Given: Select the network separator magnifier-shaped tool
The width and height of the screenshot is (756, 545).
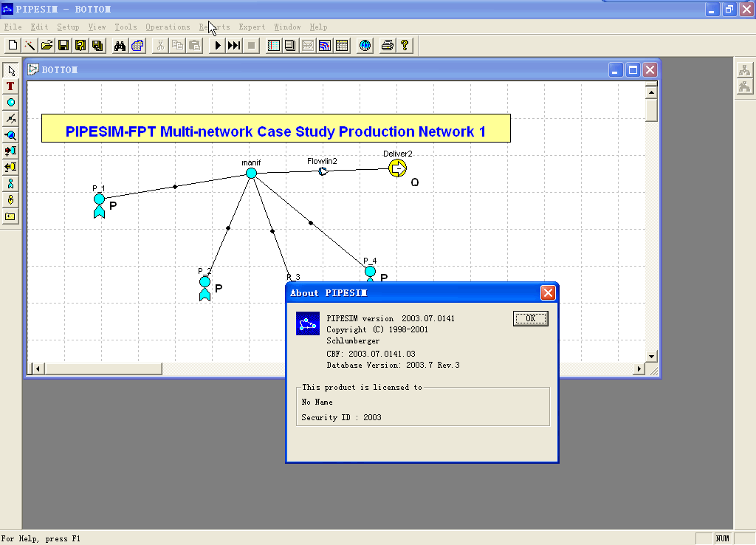Looking at the screenshot, I should tap(10, 135).
